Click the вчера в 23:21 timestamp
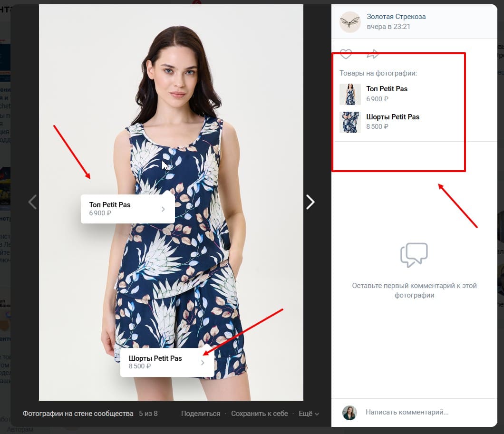The height and width of the screenshot is (434, 504). tap(388, 27)
